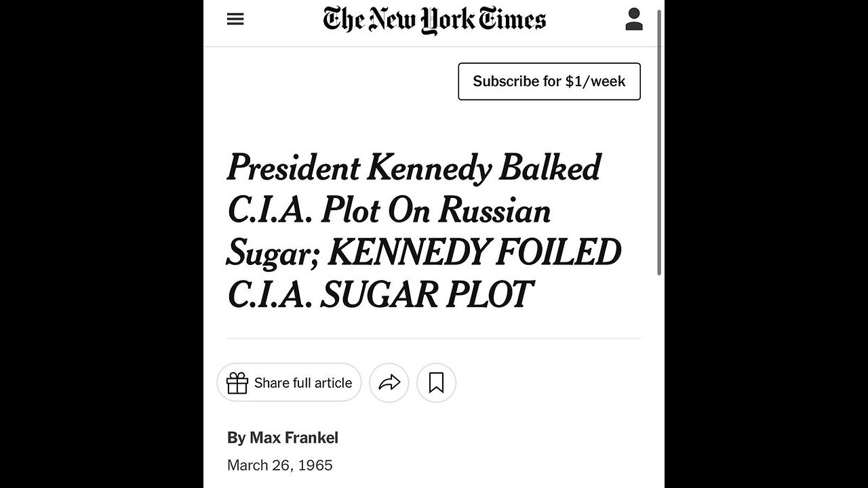Image resolution: width=868 pixels, height=488 pixels.
Task: Click the black area right of the article
Action: (766, 244)
